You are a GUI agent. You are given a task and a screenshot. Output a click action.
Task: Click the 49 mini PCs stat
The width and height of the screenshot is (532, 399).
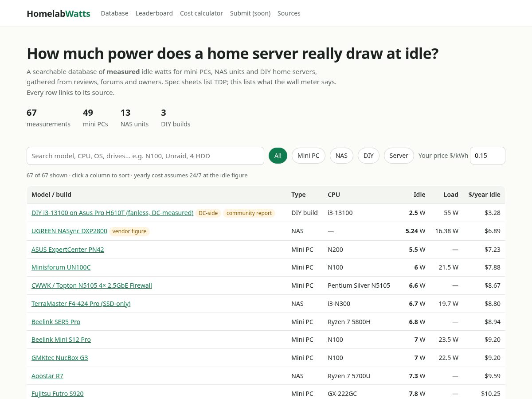95,118
